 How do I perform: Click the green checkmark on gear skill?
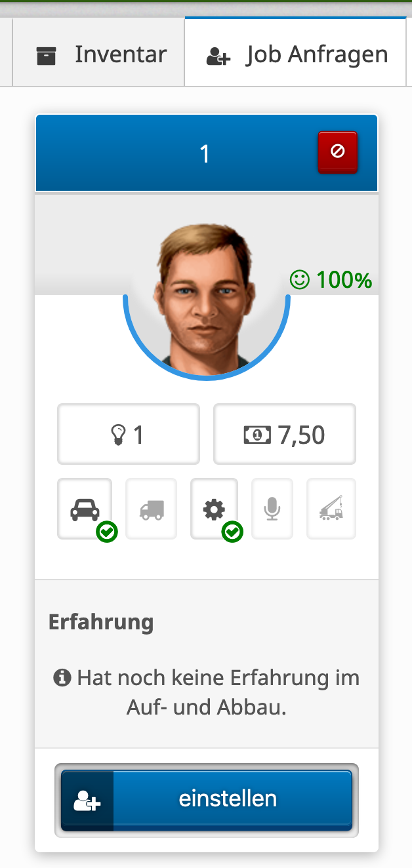[232, 532]
